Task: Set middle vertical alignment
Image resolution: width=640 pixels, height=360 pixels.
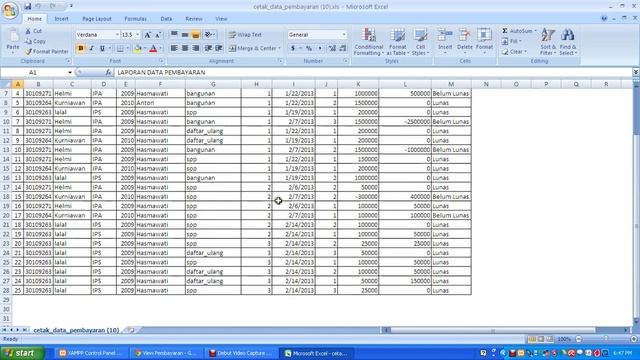Action: pos(185,35)
